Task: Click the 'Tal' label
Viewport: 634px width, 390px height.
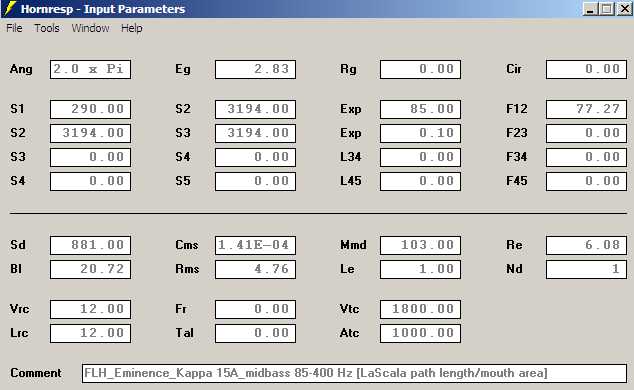Action: tap(184, 333)
